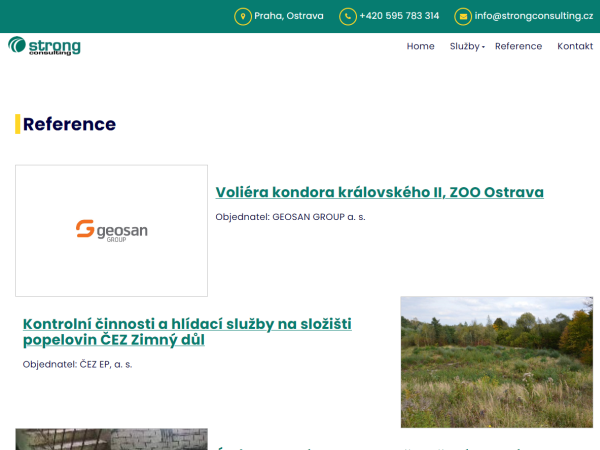The image size is (600, 450).
Task: Open the Reference menu item
Action: [518, 46]
